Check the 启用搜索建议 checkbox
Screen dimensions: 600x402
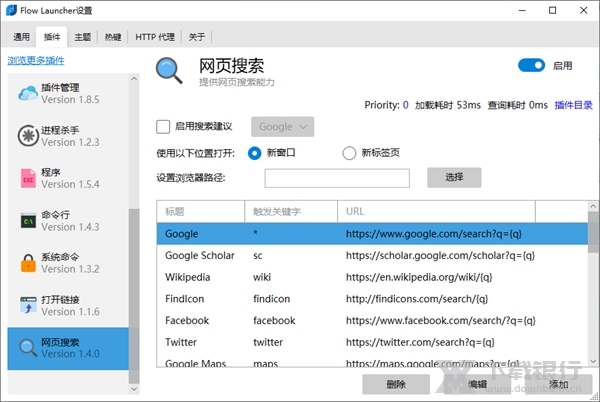click(163, 127)
